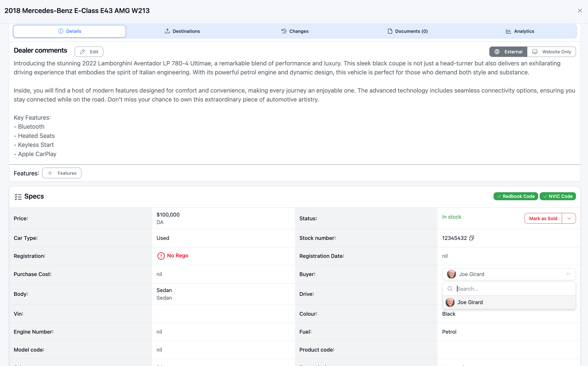Click the Stock number label
The width and height of the screenshot is (588, 366).
(317, 238)
